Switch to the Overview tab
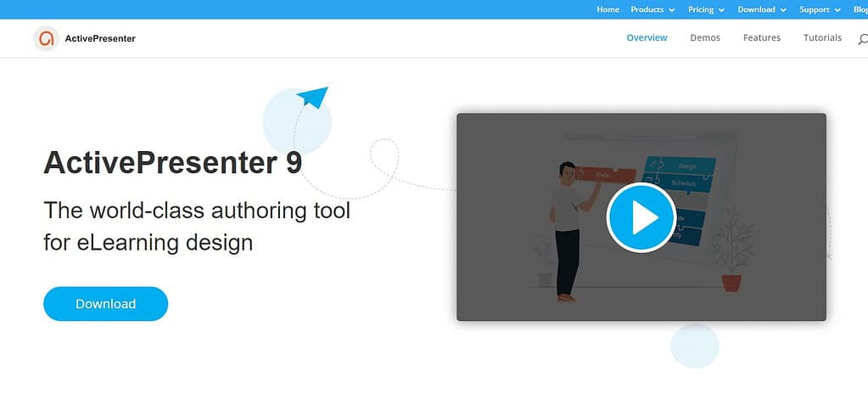Viewport: 868px width, 405px height. (x=647, y=37)
